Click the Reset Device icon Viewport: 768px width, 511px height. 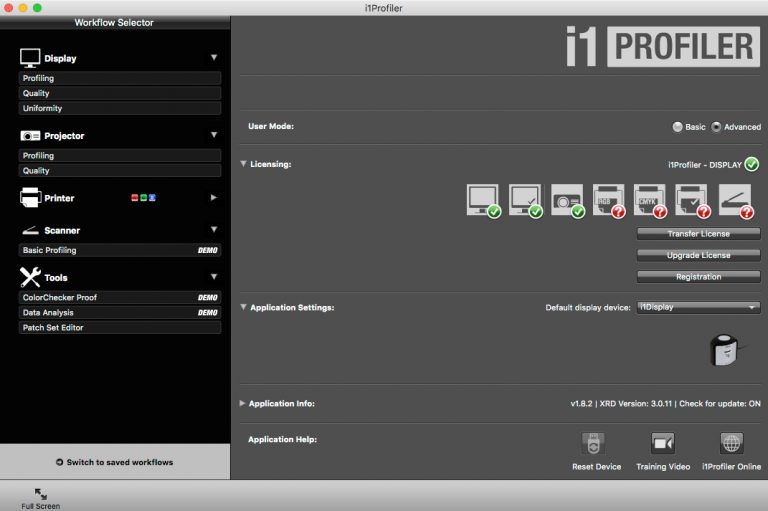coord(593,444)
